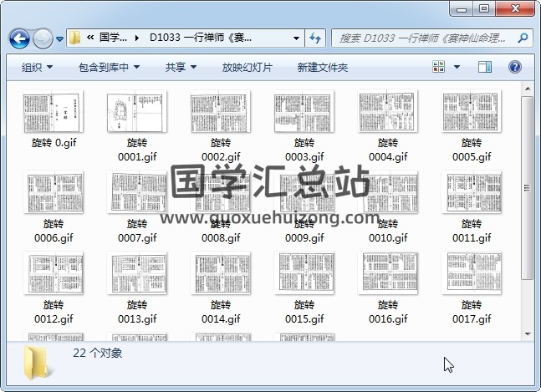
Task: Click the 0012.gif file name
Action: click(x=54, y=319)
